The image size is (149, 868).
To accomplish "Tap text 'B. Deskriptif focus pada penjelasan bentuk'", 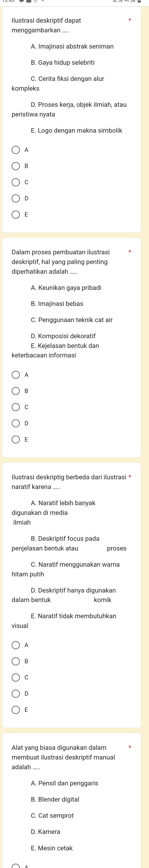I will pyautogui.click(x=65, y=538).
